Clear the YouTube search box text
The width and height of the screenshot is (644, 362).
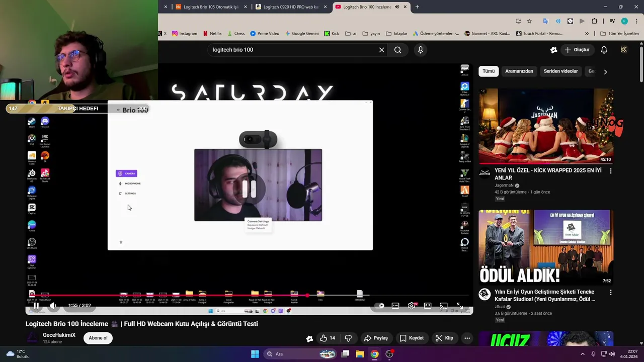click(381, 50)
